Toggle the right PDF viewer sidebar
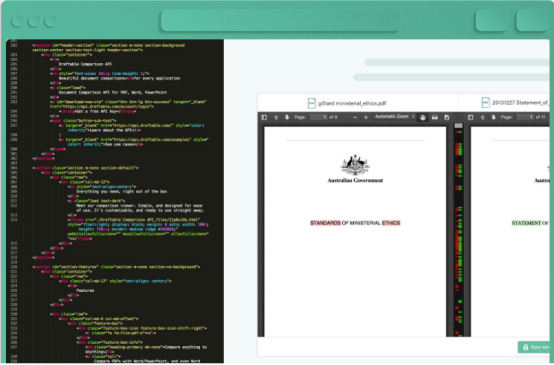This screenshot has height=365, width=554. (470, 117)
